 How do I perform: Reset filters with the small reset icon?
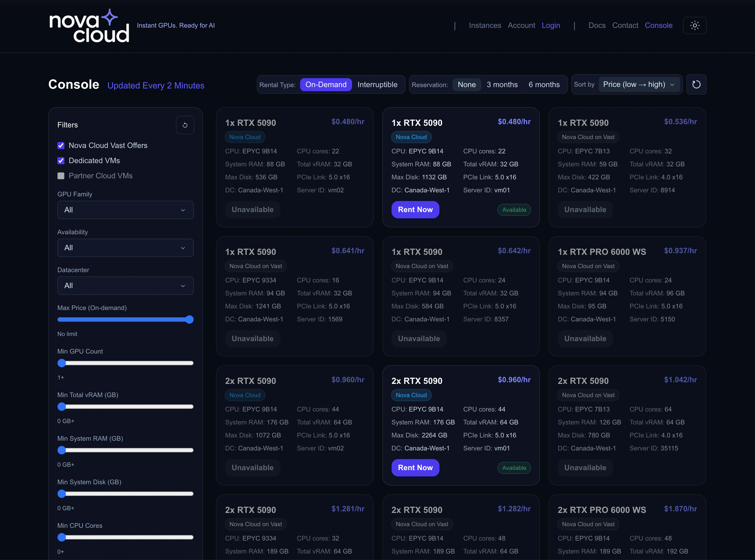coord(185,125)
